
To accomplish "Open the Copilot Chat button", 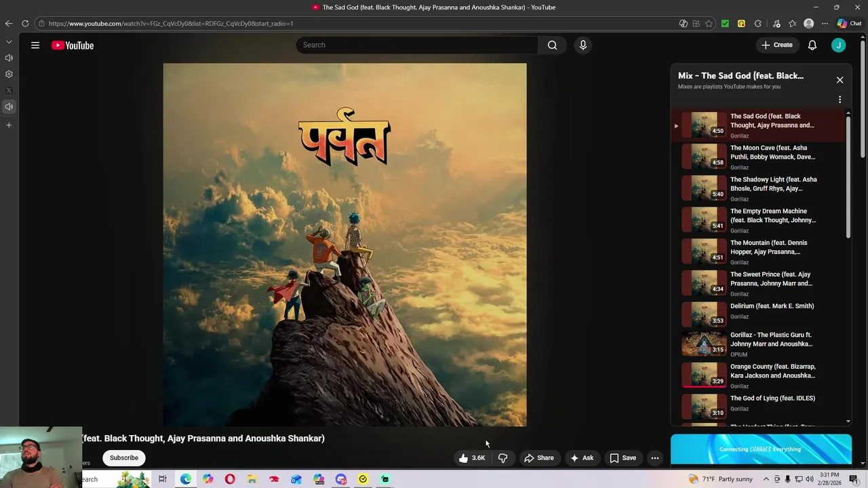I will (x=849, y=24).
